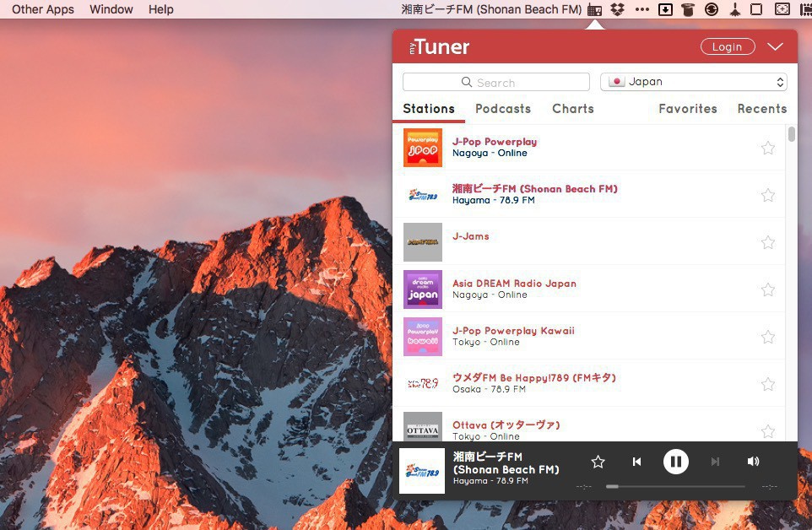Click the volume speaker icon
Viewport: 812px width, 530px height.
coord(754,461)
